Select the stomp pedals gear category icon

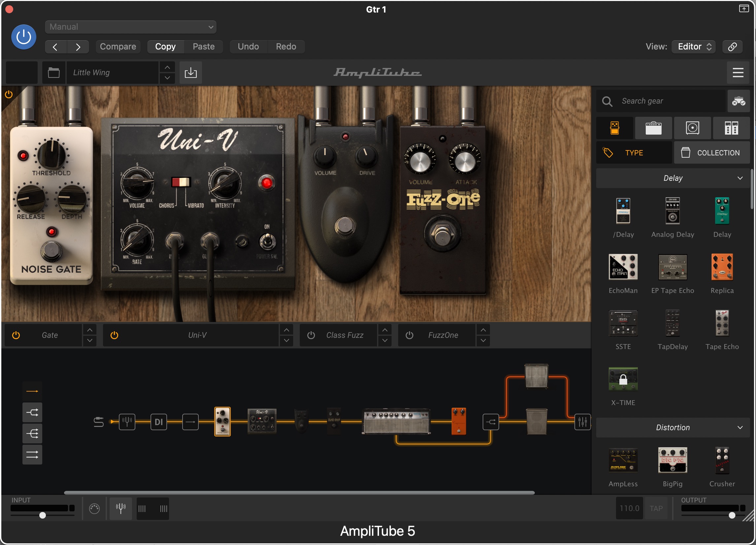615,128
